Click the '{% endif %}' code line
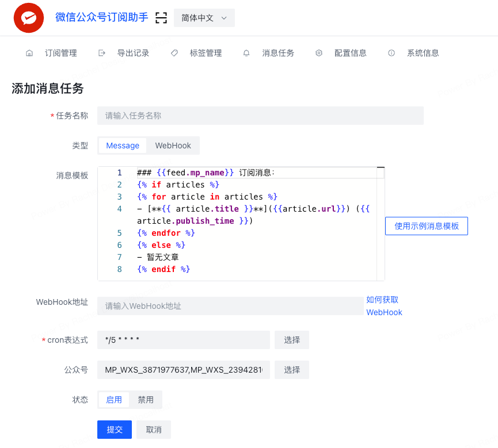 pos(164,269)
